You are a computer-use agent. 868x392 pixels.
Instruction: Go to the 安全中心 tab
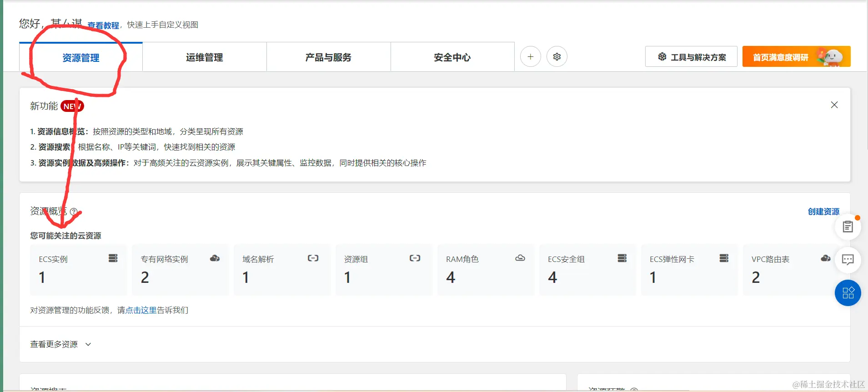point(452,57)
